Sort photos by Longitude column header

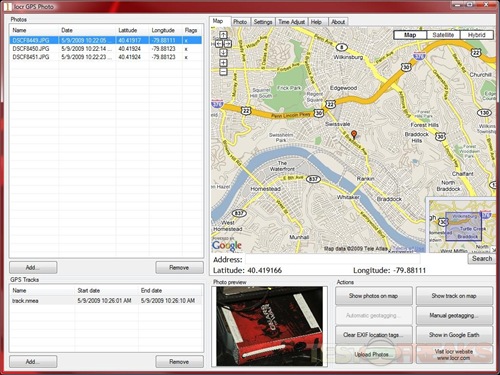165,30
